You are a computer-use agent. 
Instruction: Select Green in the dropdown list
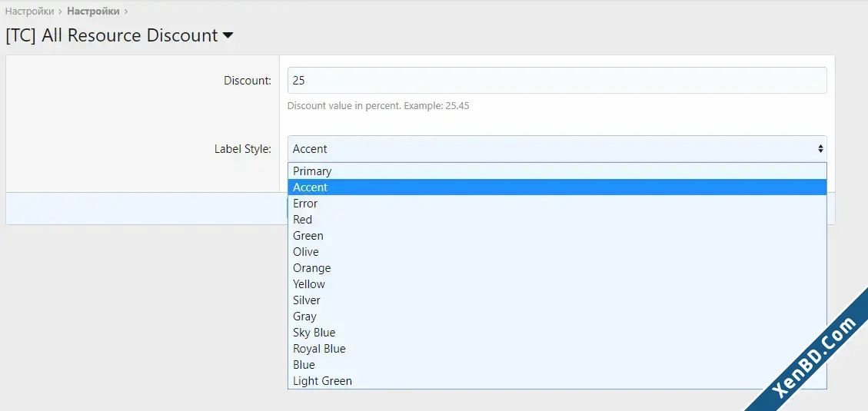(557, 236)
